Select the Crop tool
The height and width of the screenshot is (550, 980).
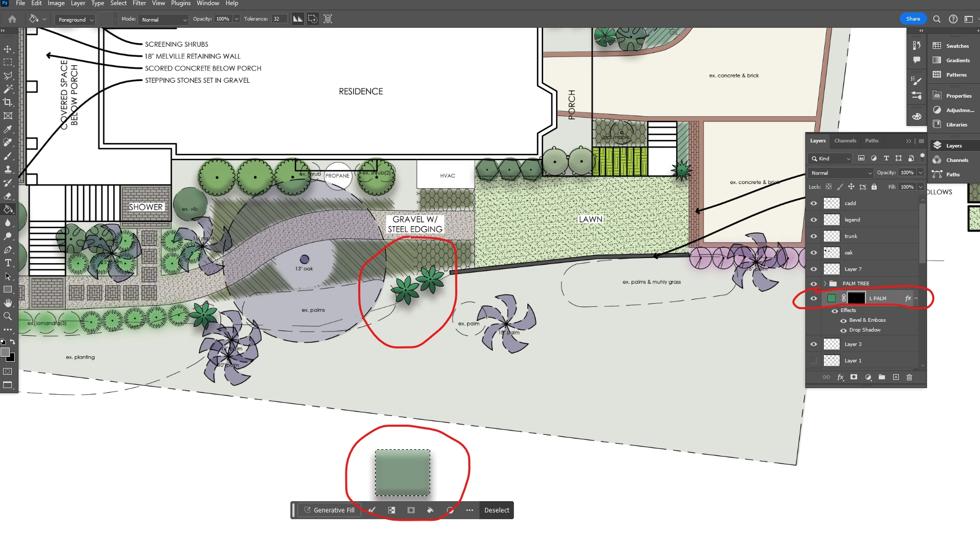coord(8,102)
